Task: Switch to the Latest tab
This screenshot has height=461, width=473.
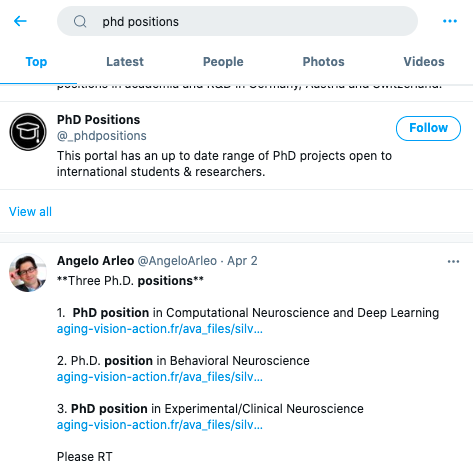Action: tap(125, 62)
